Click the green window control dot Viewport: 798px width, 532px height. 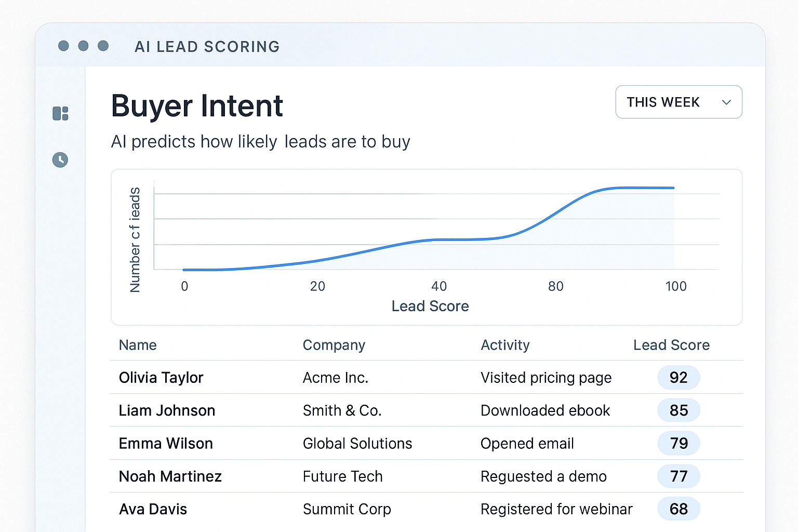pos(104,46)
